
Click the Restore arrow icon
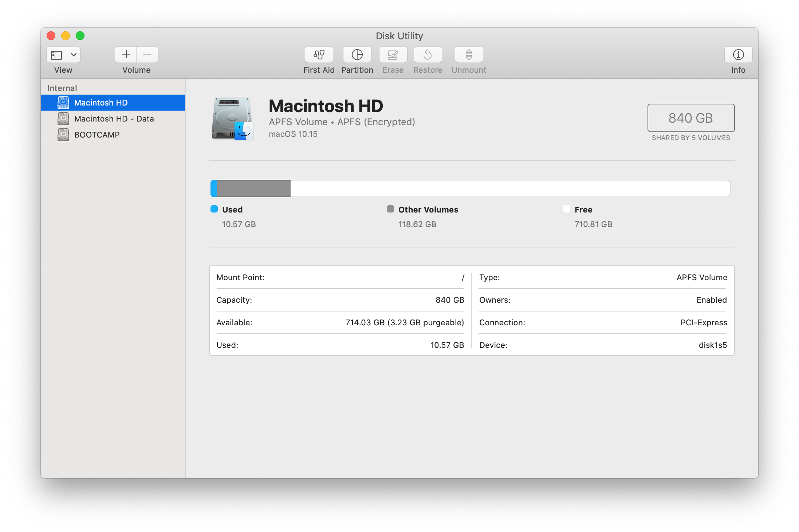(428, 55)
